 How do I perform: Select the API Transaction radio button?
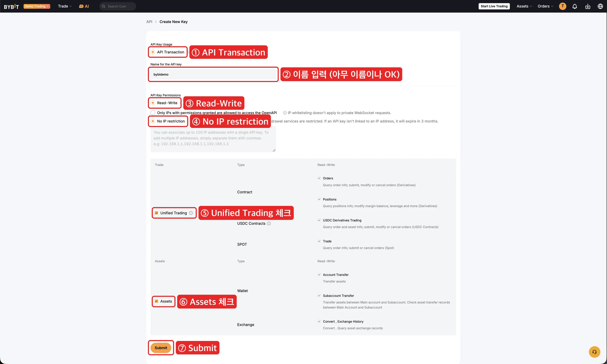coord(153,52)
